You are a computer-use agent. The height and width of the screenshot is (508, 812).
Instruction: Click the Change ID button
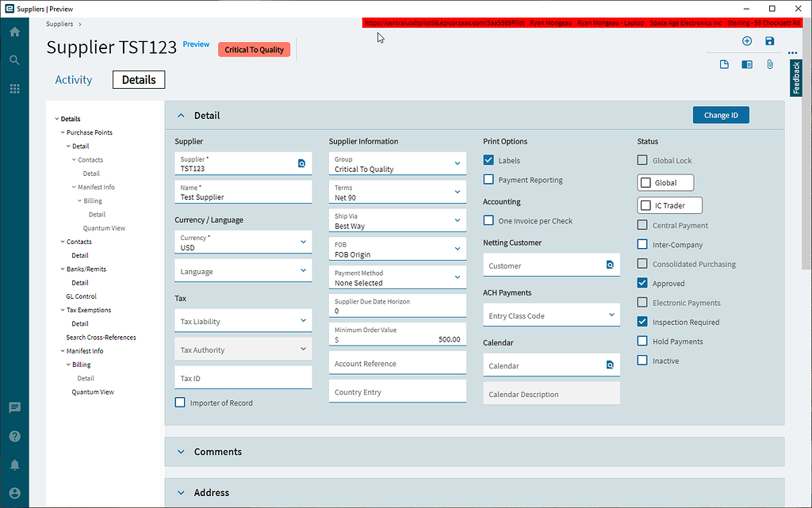[720, 114]
